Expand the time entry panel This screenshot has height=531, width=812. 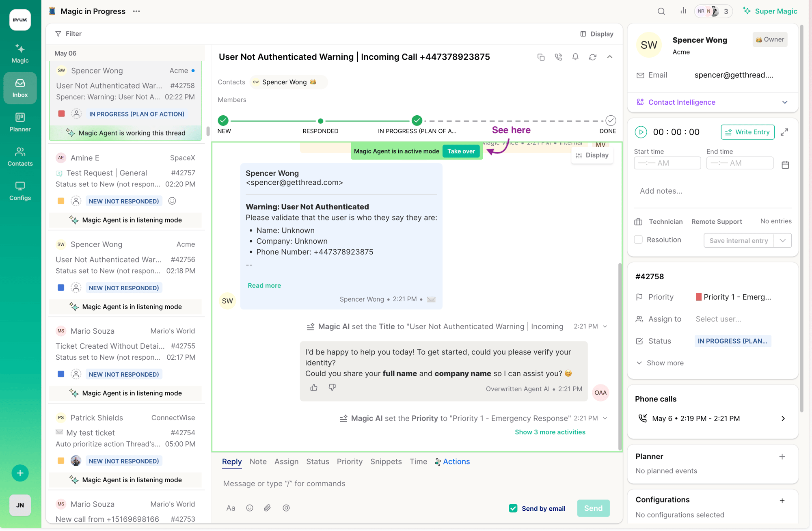pyautogui.click(x=784, y=132)
